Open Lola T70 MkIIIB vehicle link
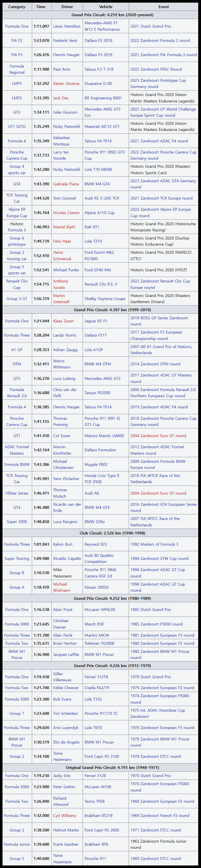Image resolution: width=201 pixels, height=868 pixels. pyautogui.click(x=98, y=169)
